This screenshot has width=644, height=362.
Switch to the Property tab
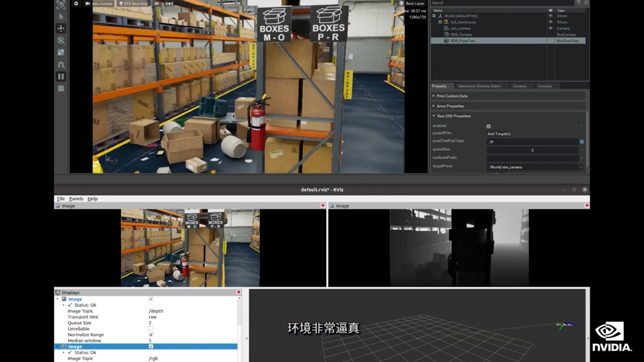[x=439, y=86]
